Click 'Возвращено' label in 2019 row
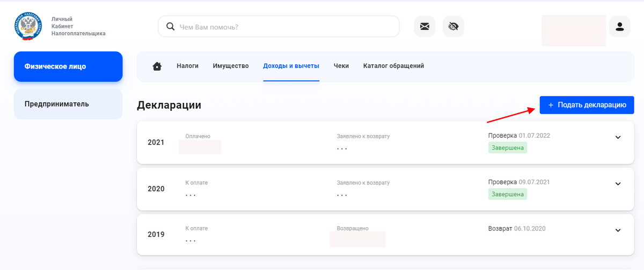The height and width of the screenshot is (270, 644). [x=353, y=228]
